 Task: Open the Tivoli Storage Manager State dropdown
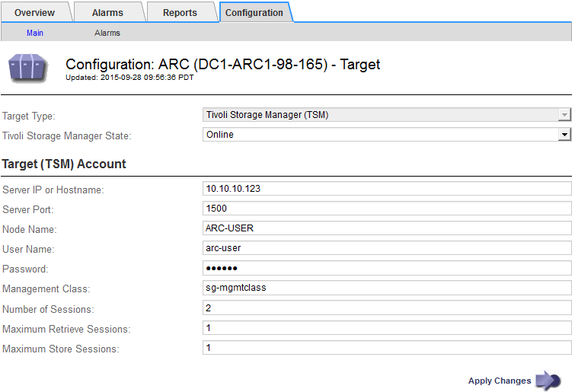coord(387,135)
